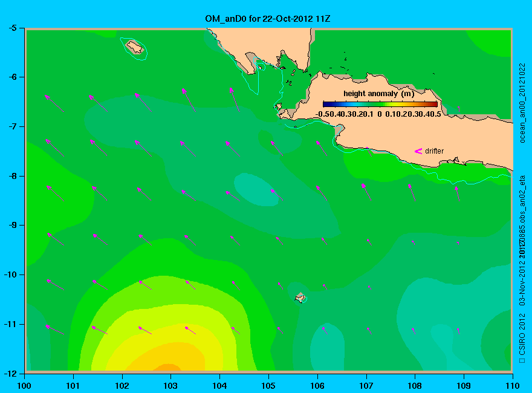Click the small island near 105.6E, 10.5S
Viewport: 532px width, 393px height.
coord(300,297)
